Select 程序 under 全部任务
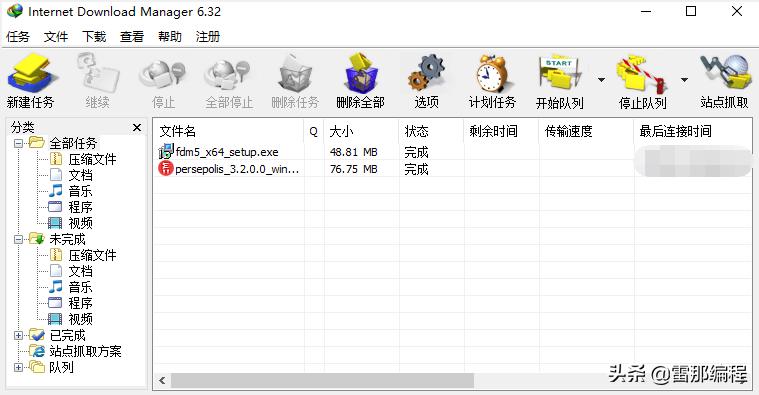 tap(80, 207)
